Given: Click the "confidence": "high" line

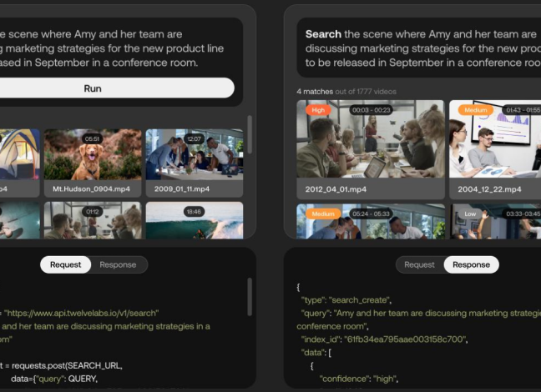Looking at the screenshot, I should [x=359, y=379].
